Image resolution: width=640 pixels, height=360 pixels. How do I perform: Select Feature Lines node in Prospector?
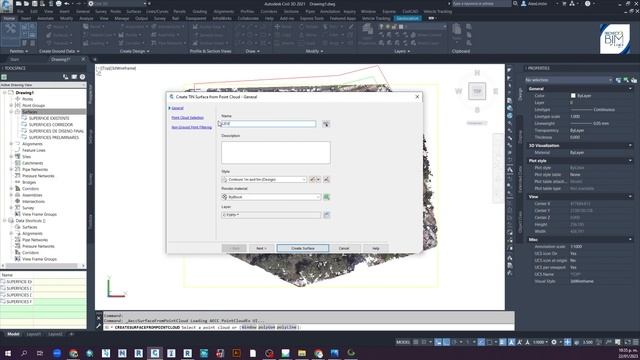point(33,150)
